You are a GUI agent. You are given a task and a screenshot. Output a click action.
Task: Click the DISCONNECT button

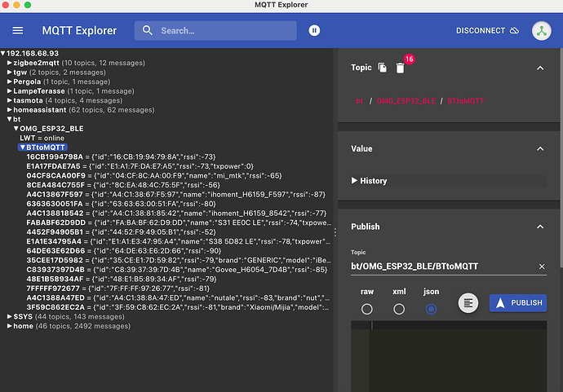tap(487, 30)
